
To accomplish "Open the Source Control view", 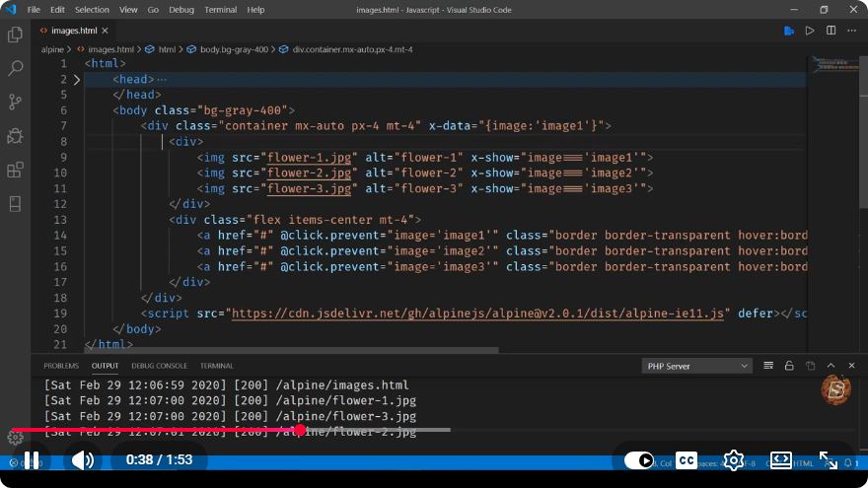I will pos(15,102).
